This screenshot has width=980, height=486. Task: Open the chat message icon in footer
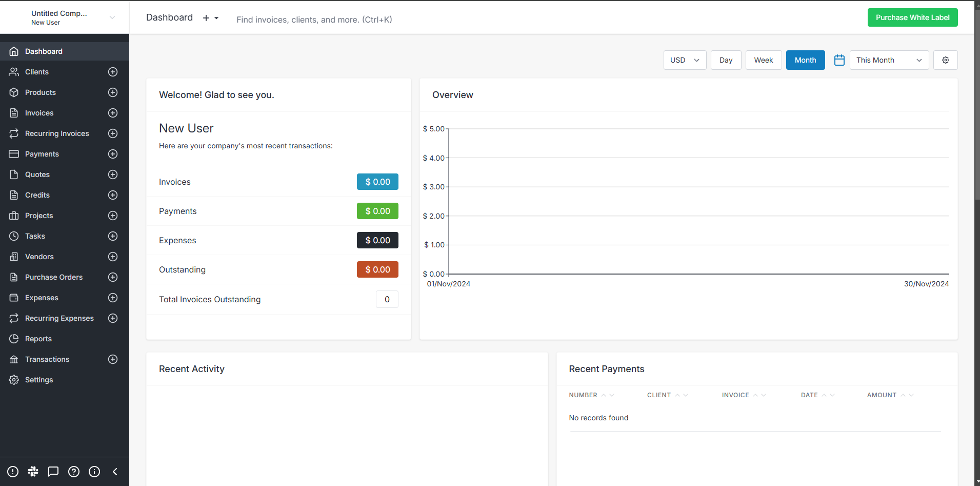point(53,472)
